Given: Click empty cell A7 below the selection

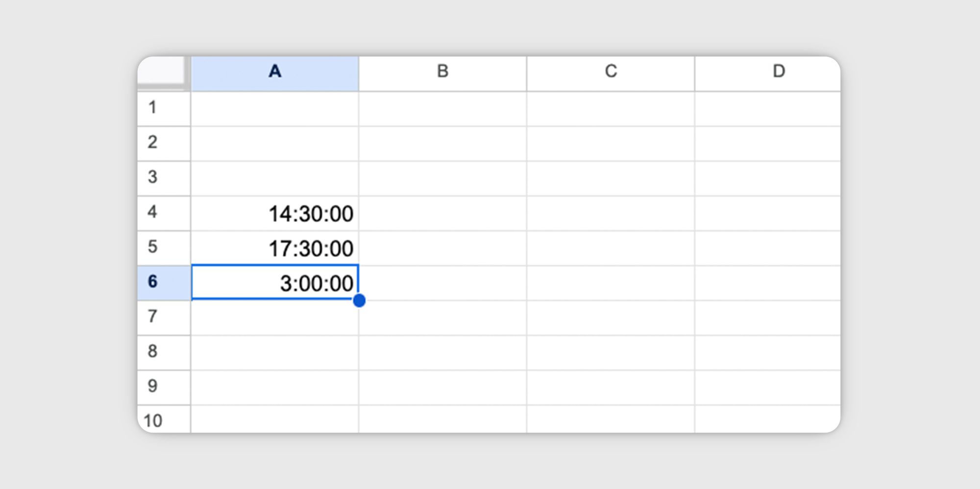Looking at the screenshot, I should coord(274,318).
